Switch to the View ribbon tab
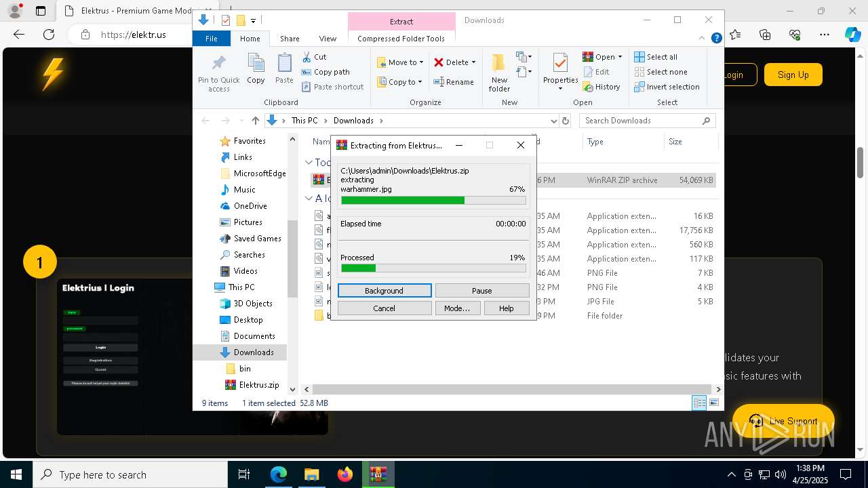Screen dimensions: 868x488 [328, 39]
